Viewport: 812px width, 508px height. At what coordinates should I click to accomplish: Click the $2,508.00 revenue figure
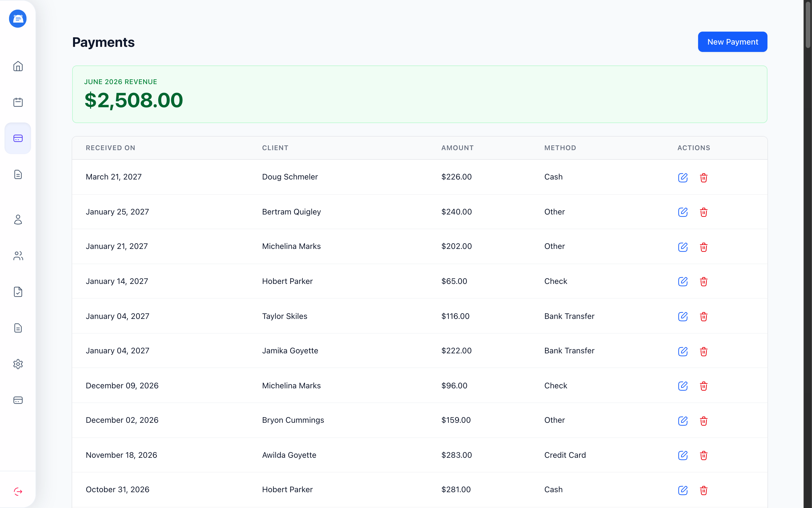(x=134, y=100)
